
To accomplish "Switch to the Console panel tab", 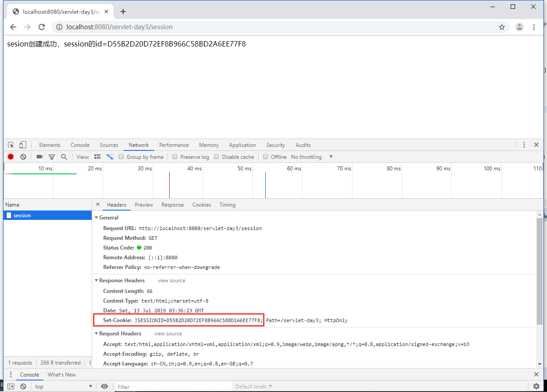I will pyautogui.click(x=80, y=145).
